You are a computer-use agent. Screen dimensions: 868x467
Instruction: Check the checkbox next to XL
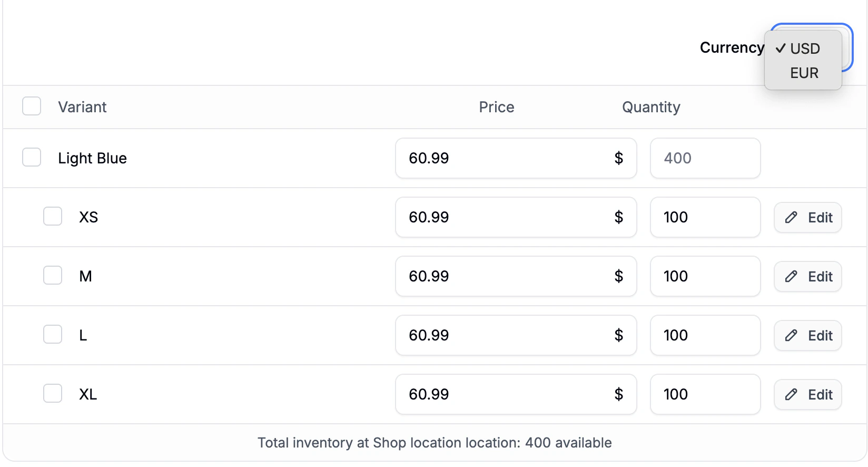[x=53, y=393]
